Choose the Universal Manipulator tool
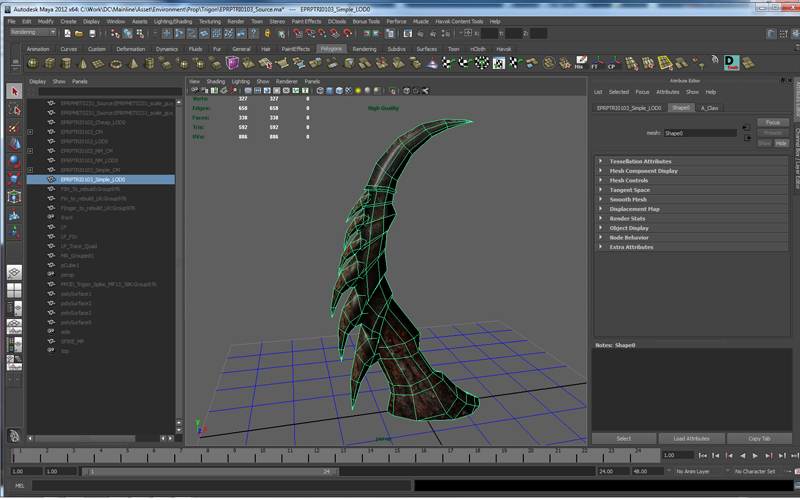Screen dimensions: 800x500 [14, 197]
